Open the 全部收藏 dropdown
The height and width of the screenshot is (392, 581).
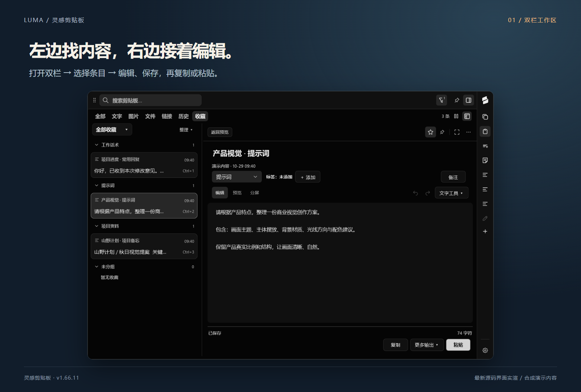(112, 130)
